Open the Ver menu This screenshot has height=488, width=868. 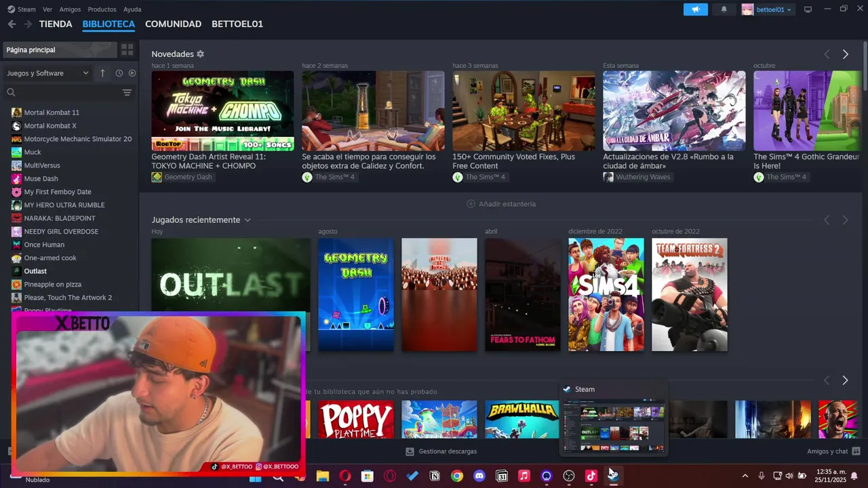47,9
